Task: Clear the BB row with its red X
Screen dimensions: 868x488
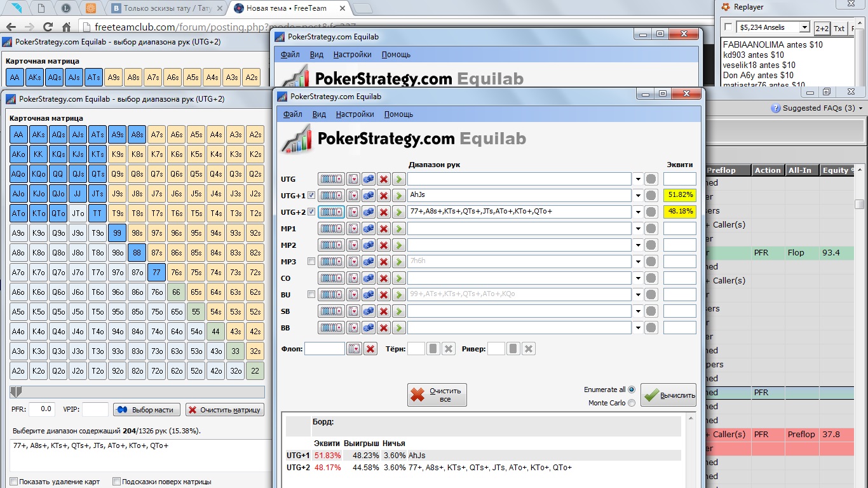Action: [x=383, y=328]
